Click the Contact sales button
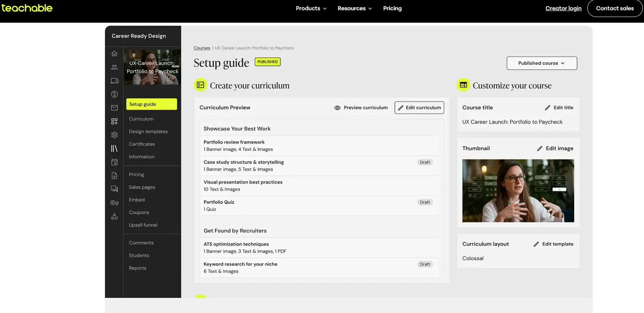Viewport: 644px width, 313px height. tap(615, 8)
